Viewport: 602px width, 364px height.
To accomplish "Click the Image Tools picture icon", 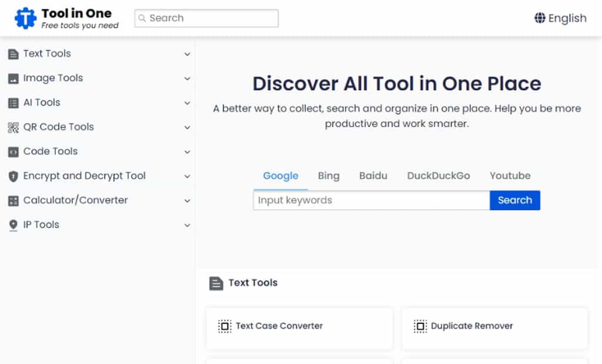I will coord(13,78).
